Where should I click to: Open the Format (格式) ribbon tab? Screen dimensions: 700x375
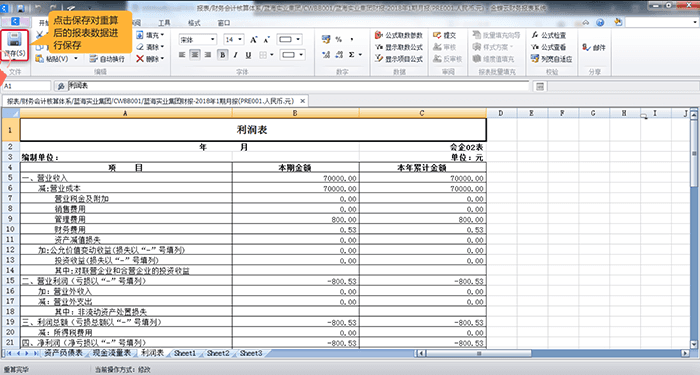pyautogui.click(x=194, y=23)
